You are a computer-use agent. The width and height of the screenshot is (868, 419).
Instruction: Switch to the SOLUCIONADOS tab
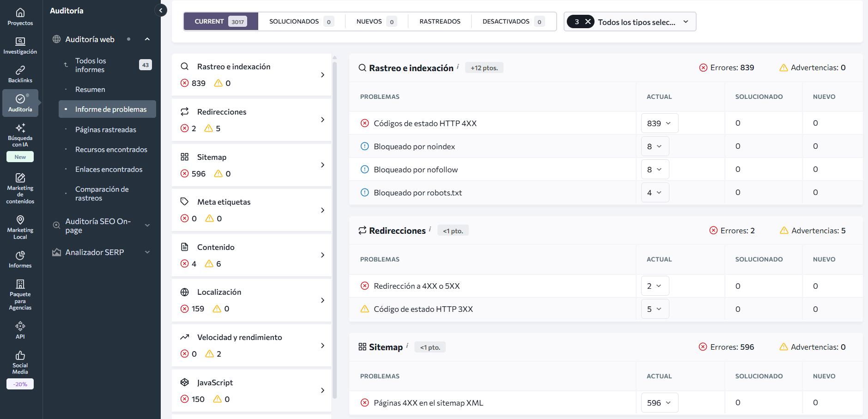pos(301,22)
